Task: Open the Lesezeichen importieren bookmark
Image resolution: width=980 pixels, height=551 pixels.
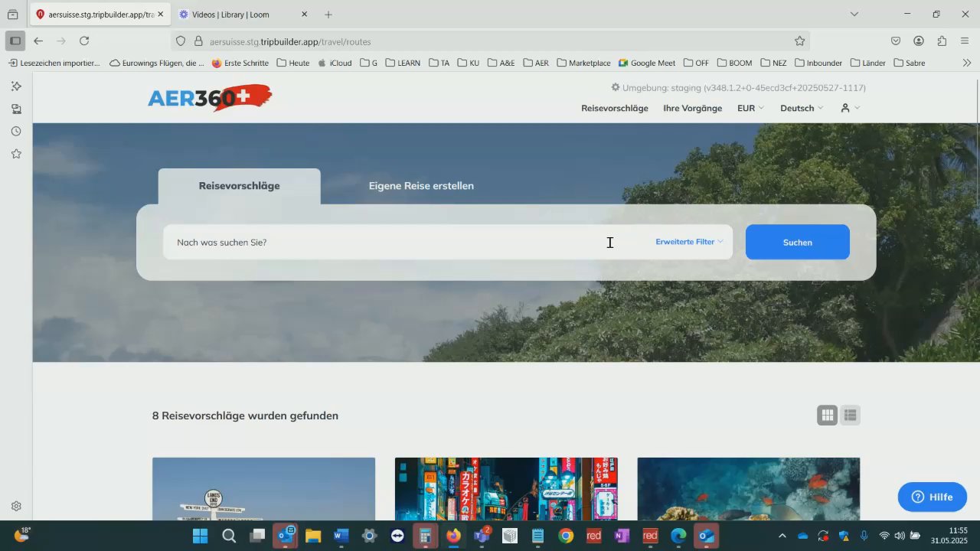Action: pyautogui.click(x=54, y=63)
